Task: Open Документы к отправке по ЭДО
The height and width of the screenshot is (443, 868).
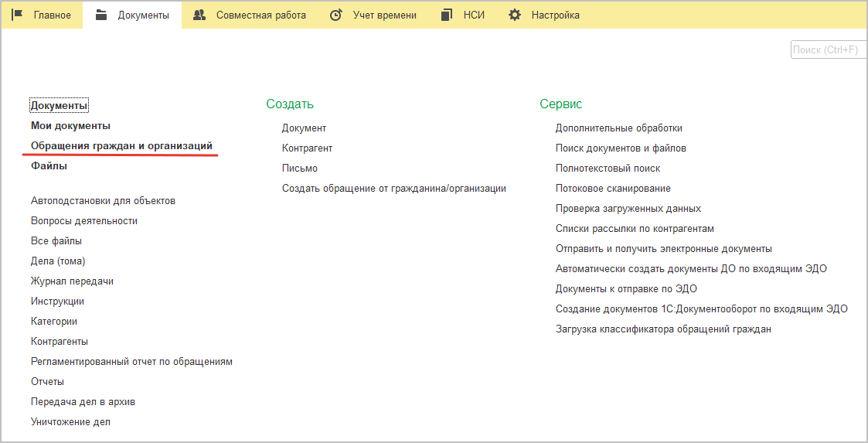Action: (x=626, y=288)
